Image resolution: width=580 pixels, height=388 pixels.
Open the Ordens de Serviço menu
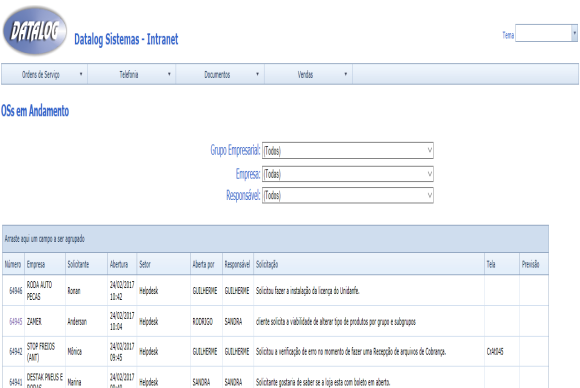coord(44,74)
